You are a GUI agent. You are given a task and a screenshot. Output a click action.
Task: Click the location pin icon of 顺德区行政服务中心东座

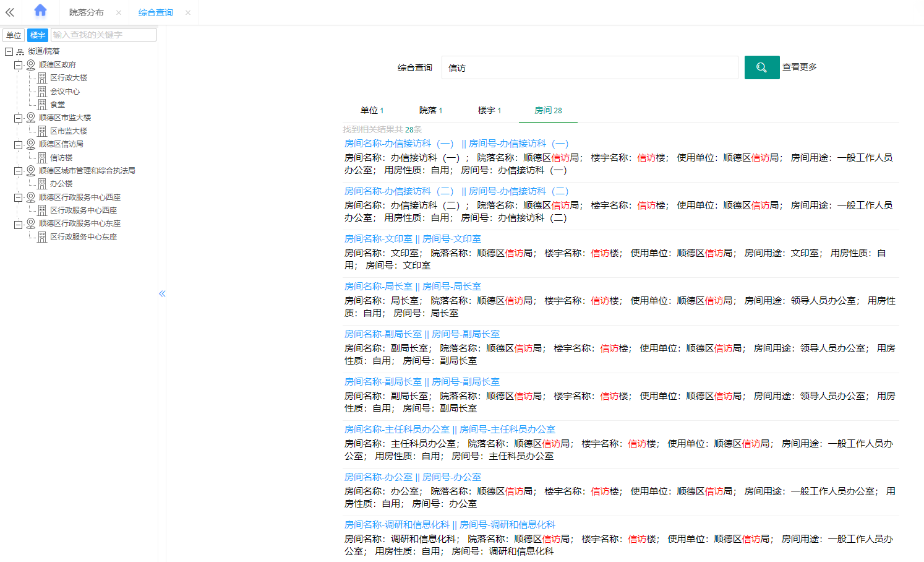pos(31,223)
